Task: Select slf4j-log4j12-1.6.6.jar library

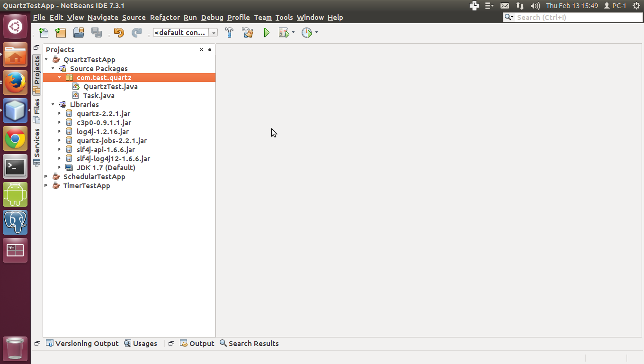Action: (x=113, y=158)
